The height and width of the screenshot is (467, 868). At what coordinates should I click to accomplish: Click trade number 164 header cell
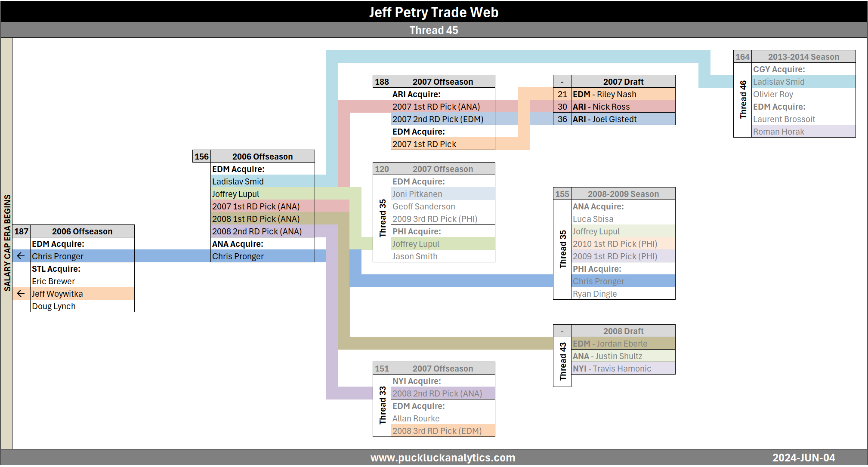[x=742, y=57]
